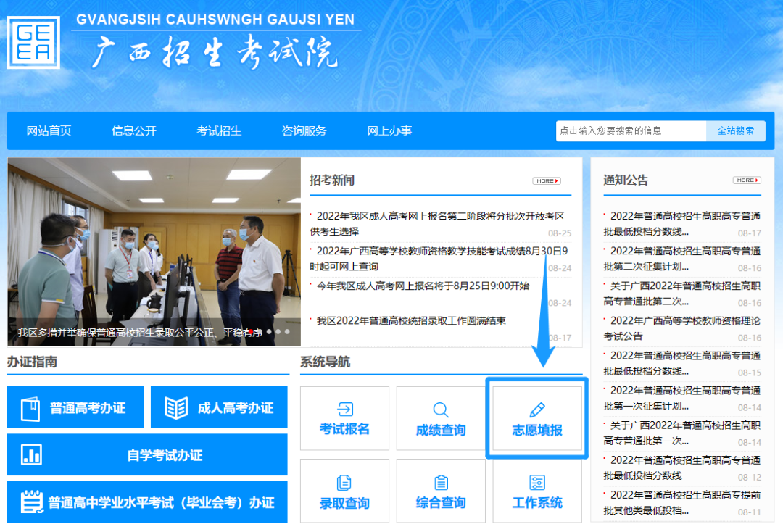Open 综合查询 general query tile
This screenshot has height=532, width=783.
[x=441, y=492]
